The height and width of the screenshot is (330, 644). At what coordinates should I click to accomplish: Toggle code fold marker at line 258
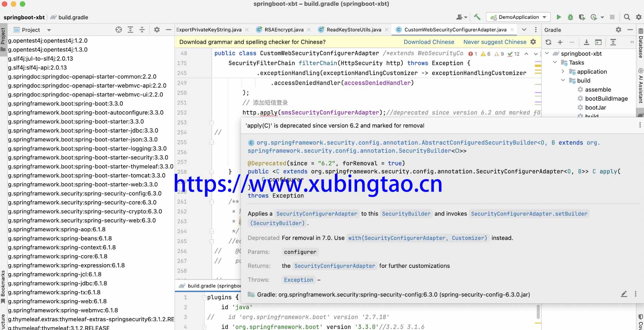212,172
